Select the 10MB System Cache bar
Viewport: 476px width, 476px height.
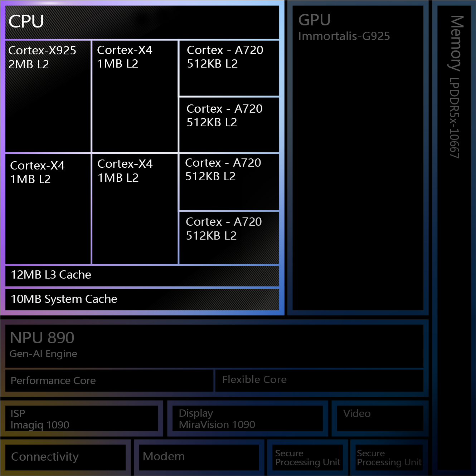click(142, 299)
